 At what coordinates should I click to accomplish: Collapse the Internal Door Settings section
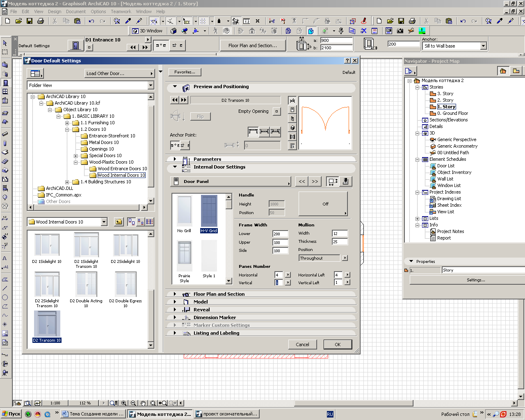tap(175, 167)
